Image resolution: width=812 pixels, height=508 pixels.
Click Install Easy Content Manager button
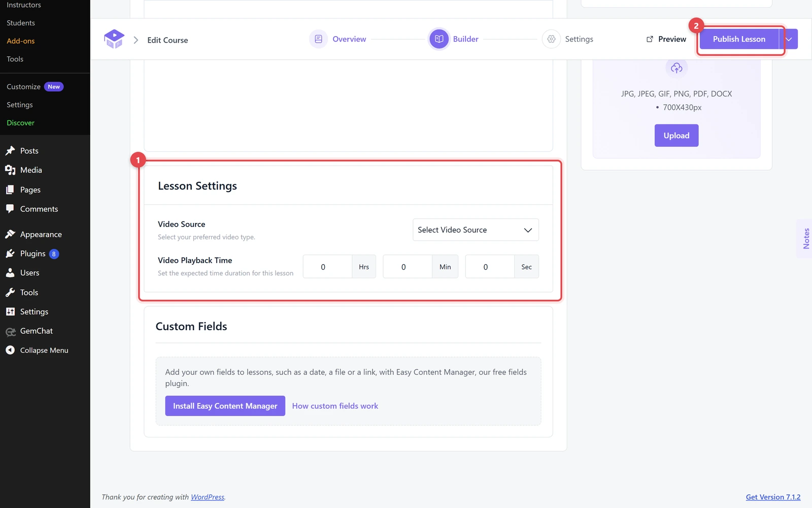coord(225,406)
